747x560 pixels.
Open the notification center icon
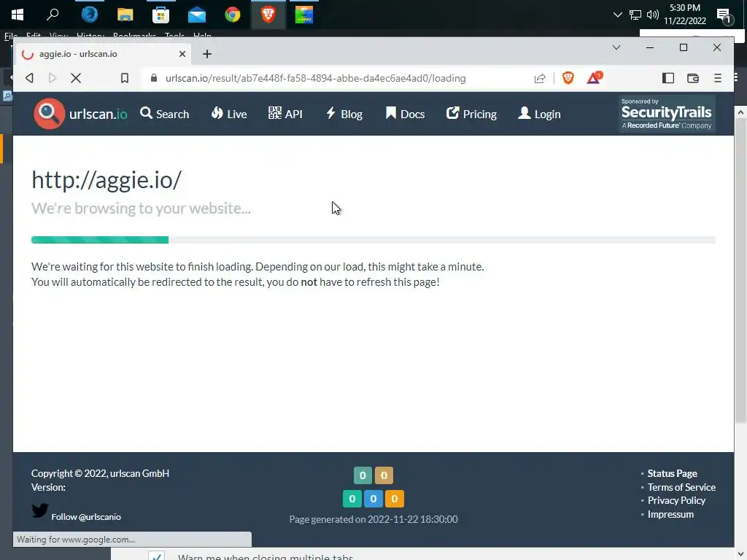pyautogui.click(x=724, y=16)
